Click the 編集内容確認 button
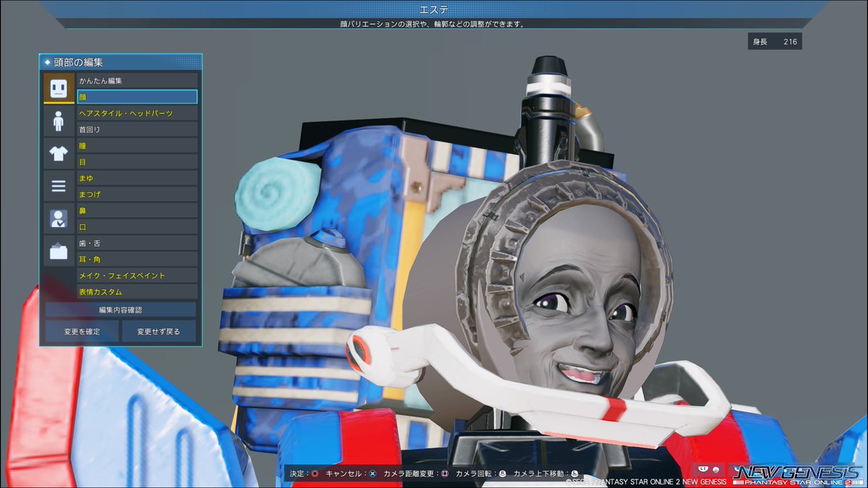 (121, 309)
